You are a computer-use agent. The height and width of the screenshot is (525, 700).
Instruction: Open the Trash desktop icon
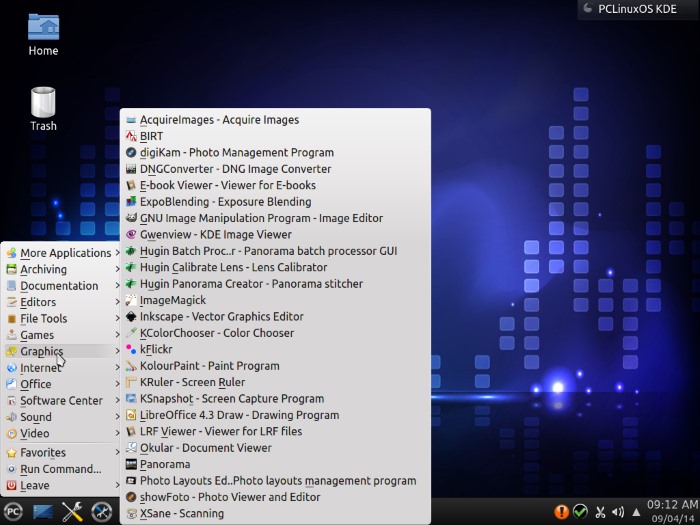click(43, 109)
